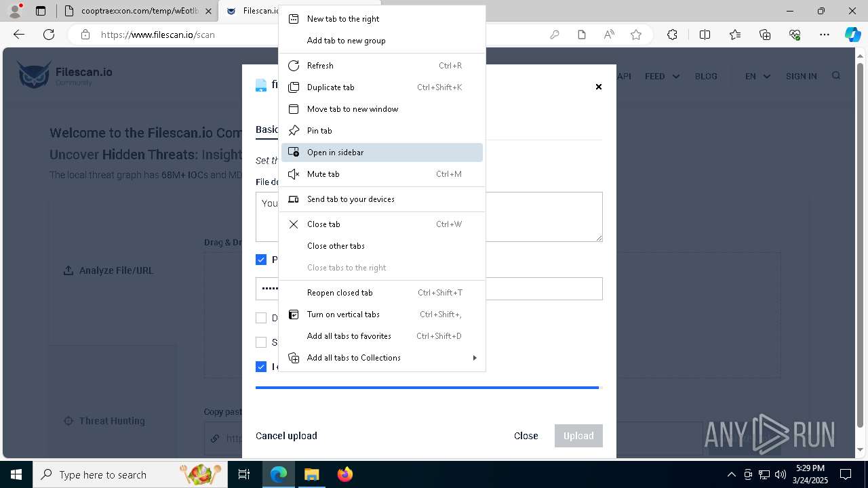The width and height of the screenshot is (868, 488).
Task: Toggle Split screen icon
Action: (705, 35)
